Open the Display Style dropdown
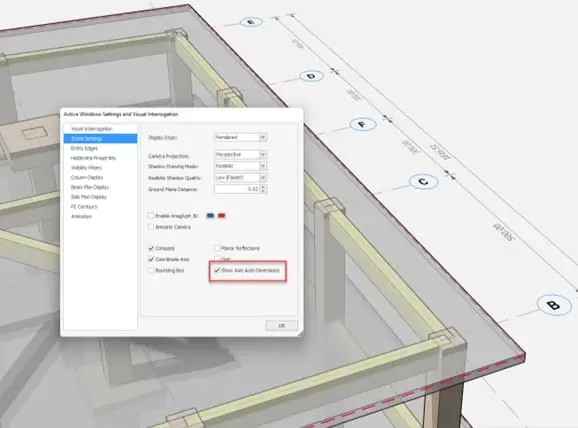The image size is (578, 428). coord(241,137)
